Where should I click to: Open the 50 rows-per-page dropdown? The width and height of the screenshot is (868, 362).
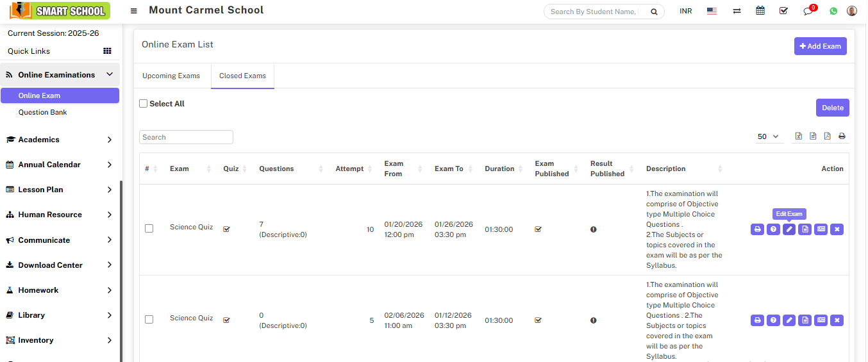(x=768, y=136)
